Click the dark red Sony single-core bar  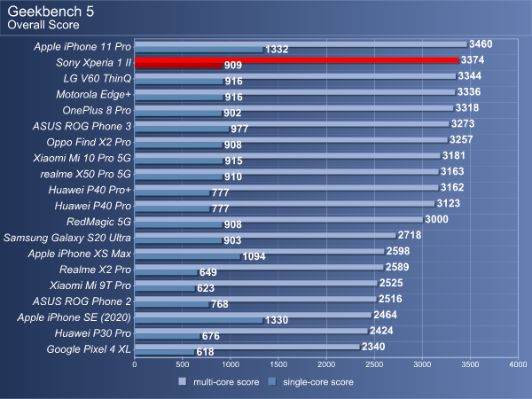(178, 66)
